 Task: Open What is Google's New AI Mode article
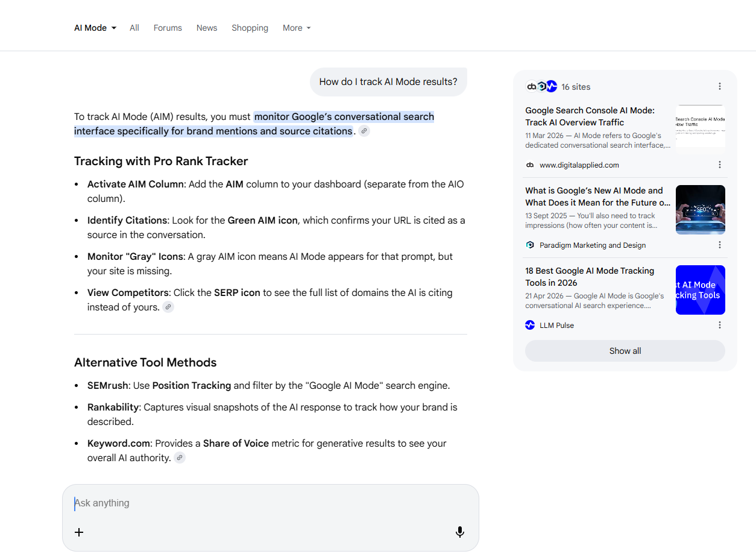(x=597, y=197)
